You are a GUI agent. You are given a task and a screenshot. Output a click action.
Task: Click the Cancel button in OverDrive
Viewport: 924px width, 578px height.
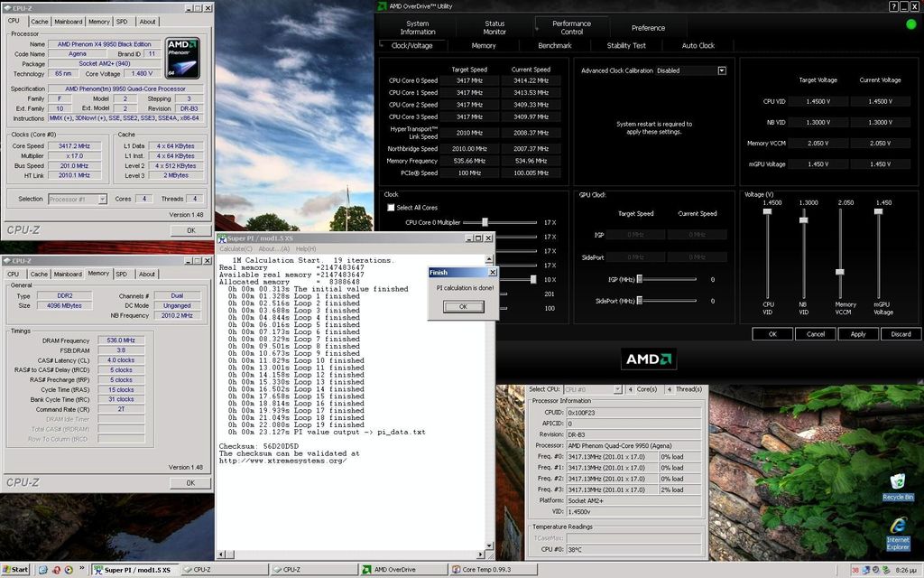[x=816, y=334]
